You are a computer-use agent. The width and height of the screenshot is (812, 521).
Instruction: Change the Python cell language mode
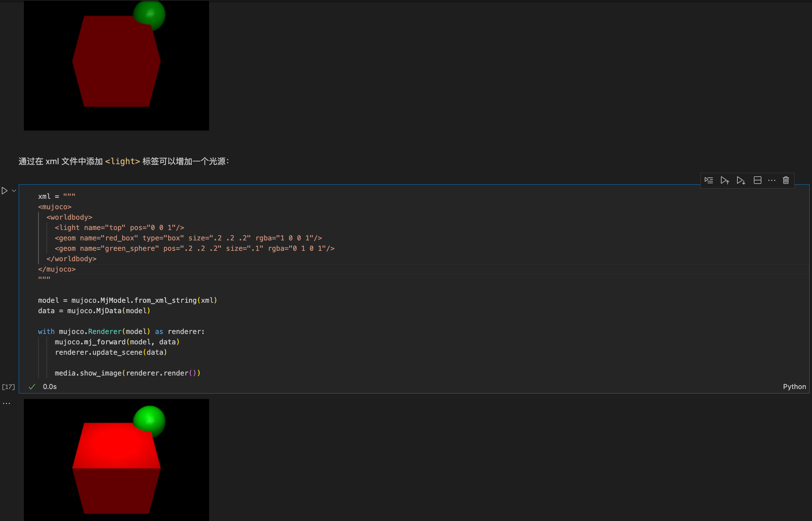[794, 387]
